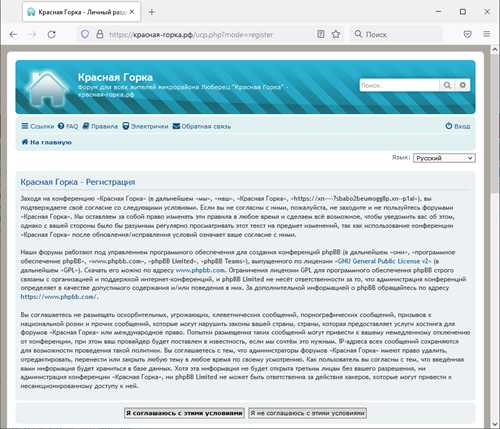This screenshot has height=429, width=500.
Task: Go to На главную breadcrumb
Action: click(47, 142)
